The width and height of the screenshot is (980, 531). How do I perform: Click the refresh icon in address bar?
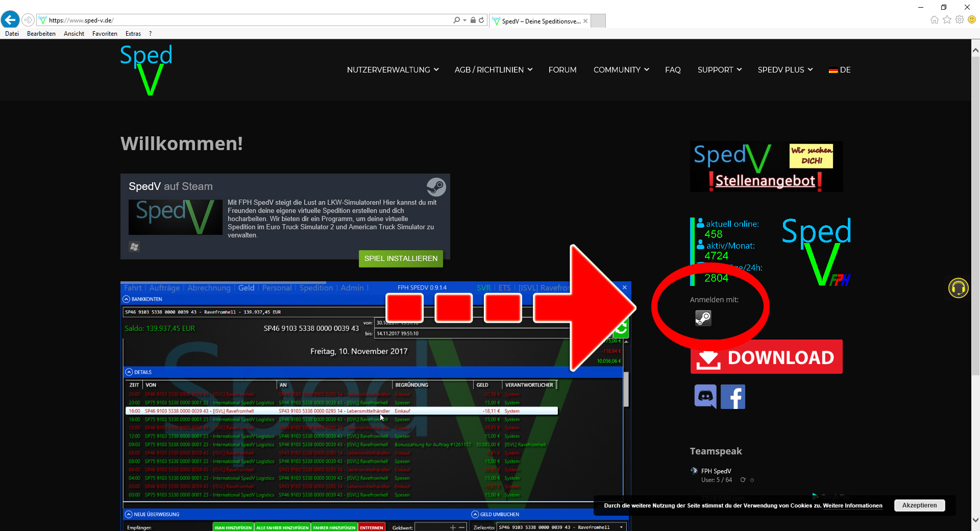pos(481,20)
